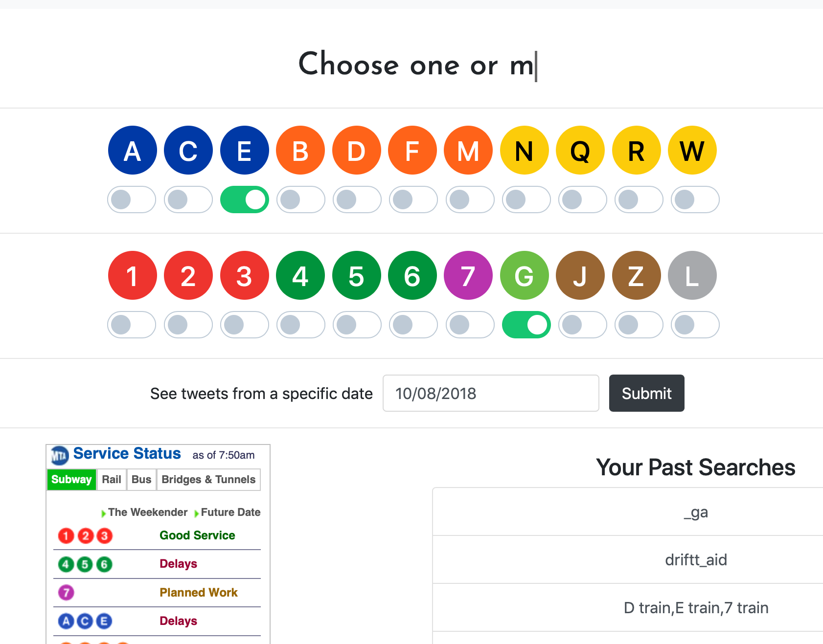Image resolution: width=823 pixels, height=644 pixels.
Task: Open the Bridges & Tunnels tab
Action: coord(208,479)
